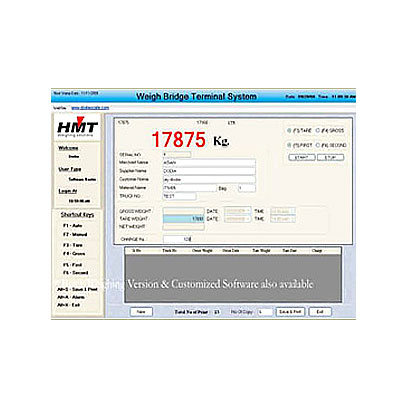This screenshot has width=400, height=400.
Task: Click the Exit button
Action: click(320, 312)
